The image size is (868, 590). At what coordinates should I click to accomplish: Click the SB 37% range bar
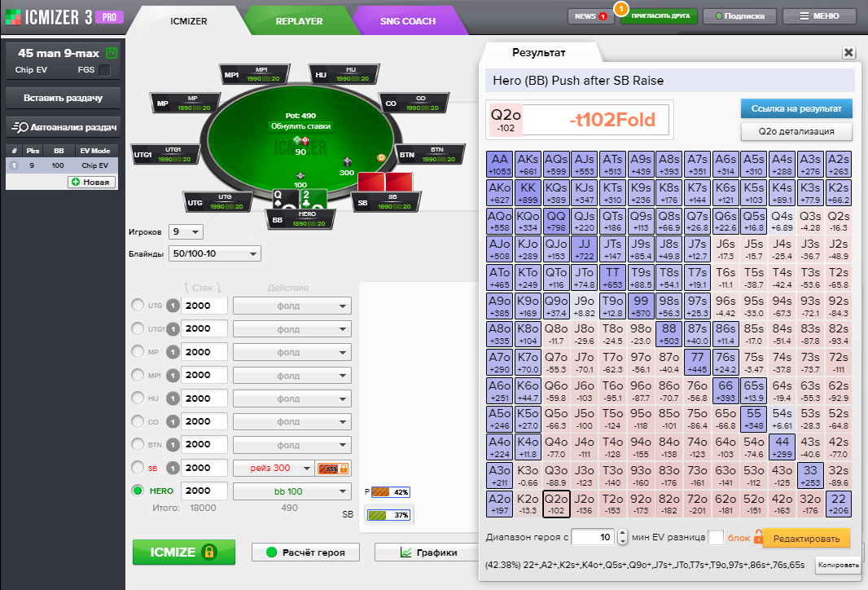tap(389, 515)
